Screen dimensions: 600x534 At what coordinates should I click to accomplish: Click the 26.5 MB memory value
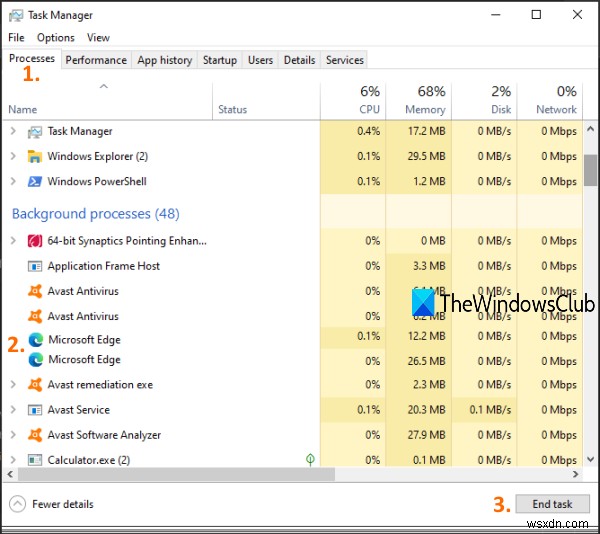[426, 361]
